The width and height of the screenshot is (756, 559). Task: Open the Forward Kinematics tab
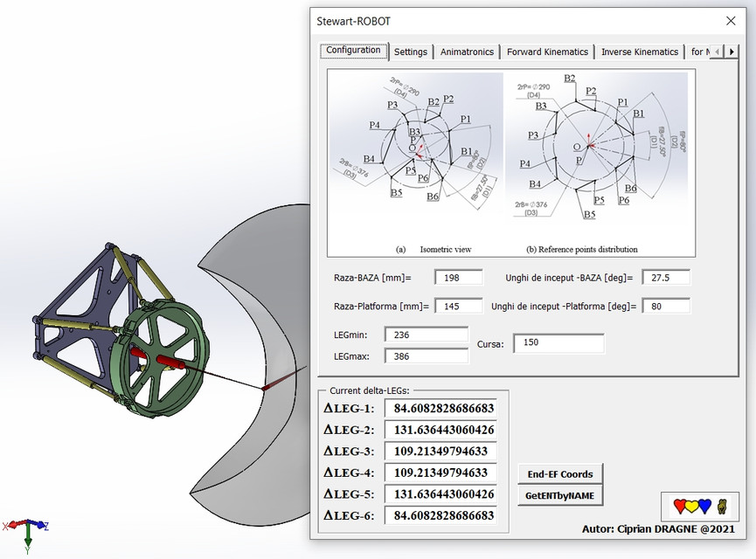pyautogui.click(x=547, y=52)
